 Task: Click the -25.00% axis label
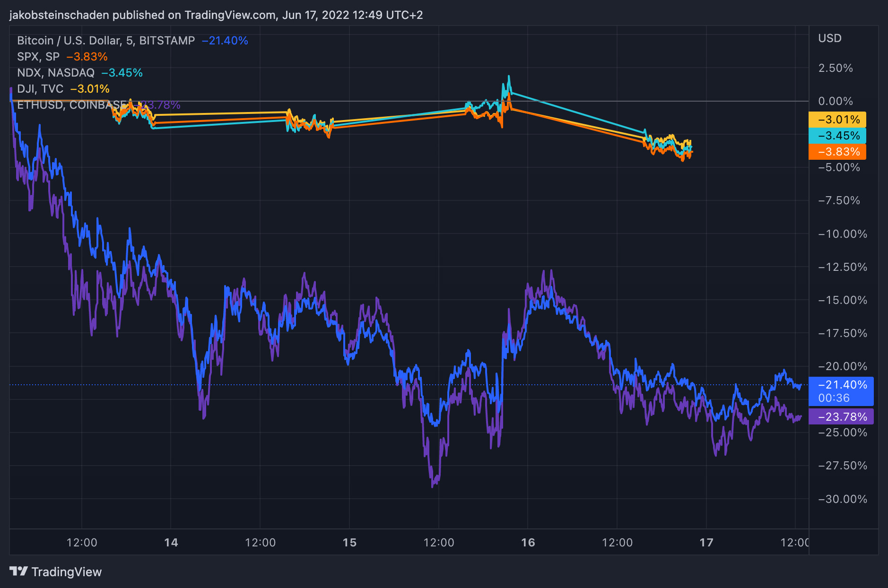[x=843, y=432]
